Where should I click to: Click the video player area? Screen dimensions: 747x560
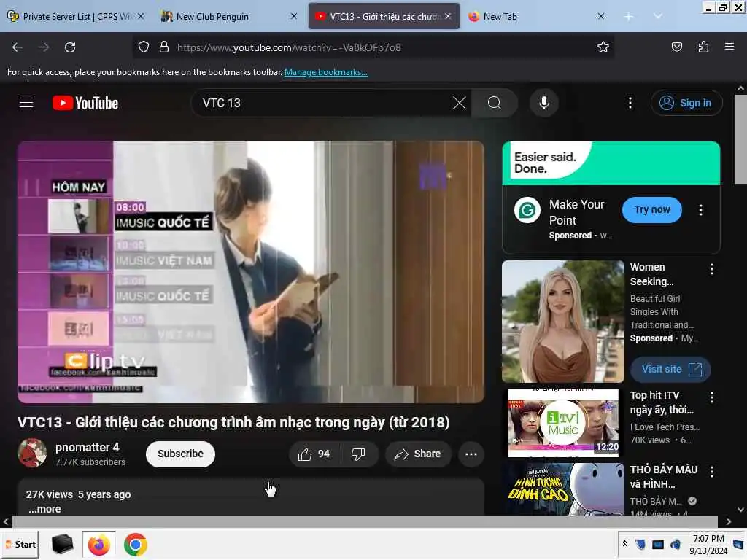coord(251,272)
